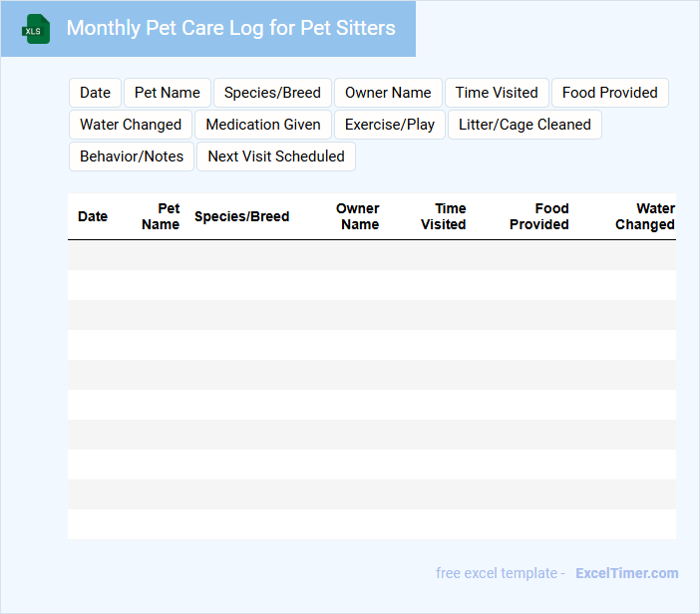Select the Litter/Cage Cleaned tag
The width and height of the screenshot is (700, 614).
[525, 125]
